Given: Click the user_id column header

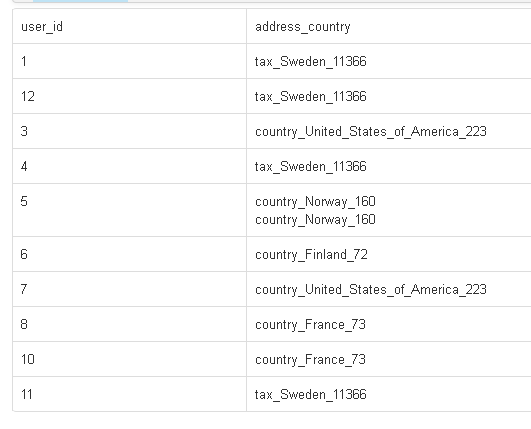Looking at the screenshot, I should coord(129,26).
